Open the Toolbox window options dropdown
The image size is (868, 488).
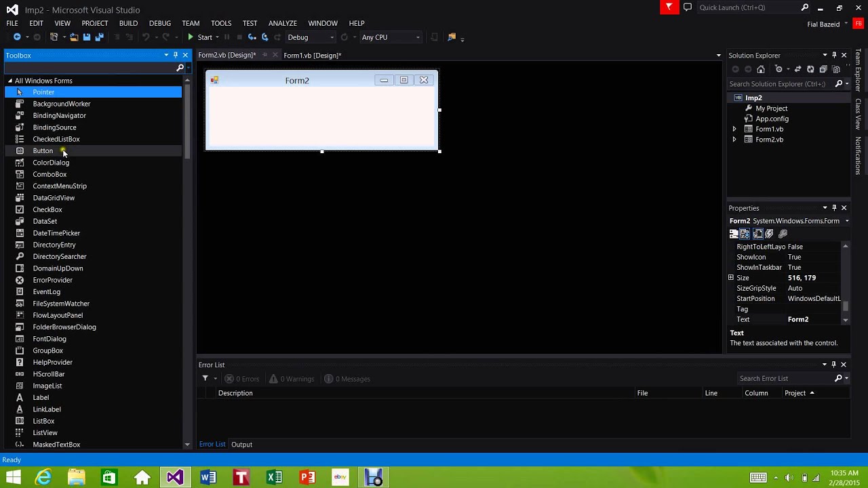[x=166, y=55]
